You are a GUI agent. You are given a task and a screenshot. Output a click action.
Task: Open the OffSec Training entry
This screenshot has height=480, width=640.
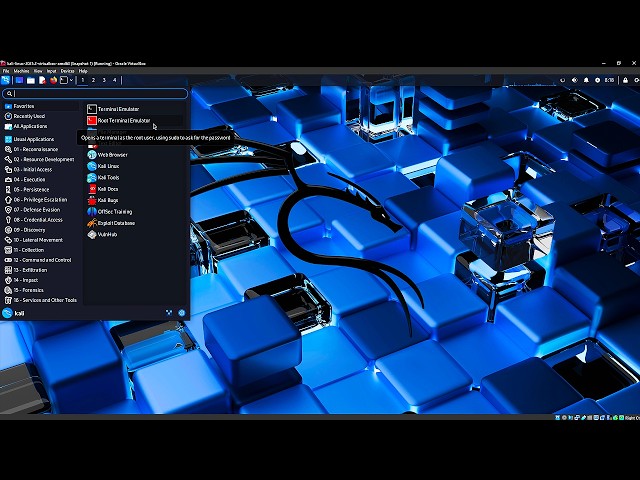[135, 212]
